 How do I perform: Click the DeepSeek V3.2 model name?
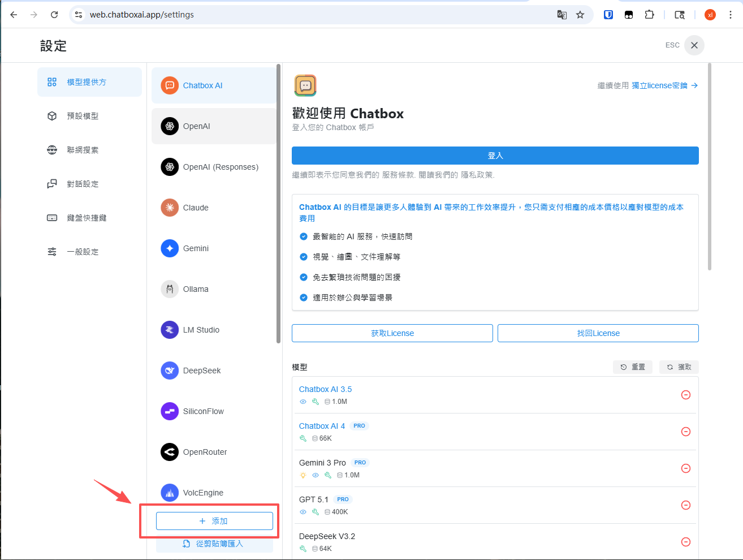click(327, 536)
